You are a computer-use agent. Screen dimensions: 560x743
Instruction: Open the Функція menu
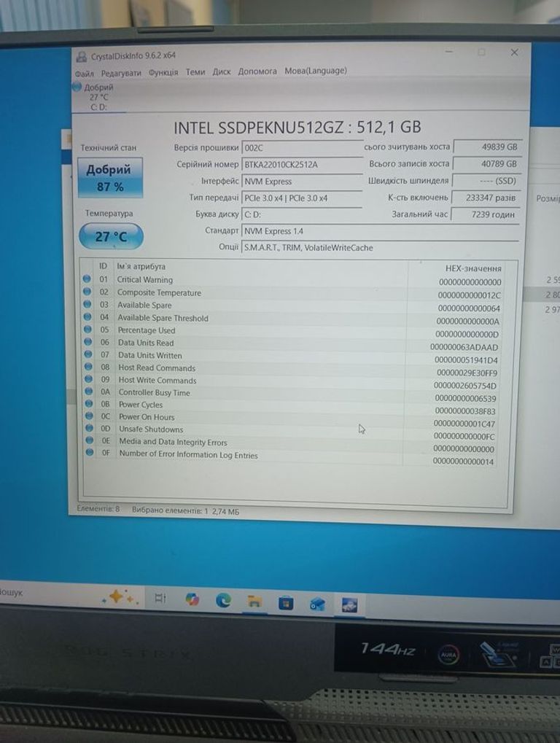point(163,73)
